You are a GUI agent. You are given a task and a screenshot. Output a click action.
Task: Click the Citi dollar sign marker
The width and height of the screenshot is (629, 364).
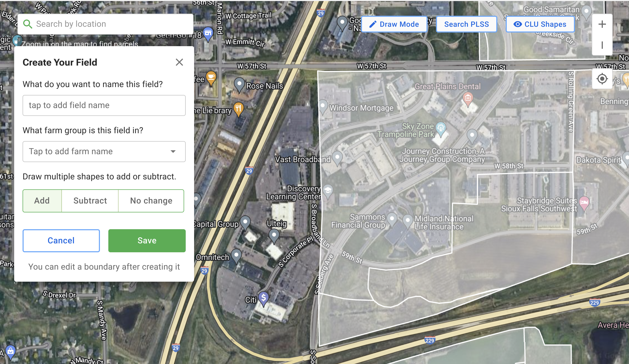click(264, 299)
